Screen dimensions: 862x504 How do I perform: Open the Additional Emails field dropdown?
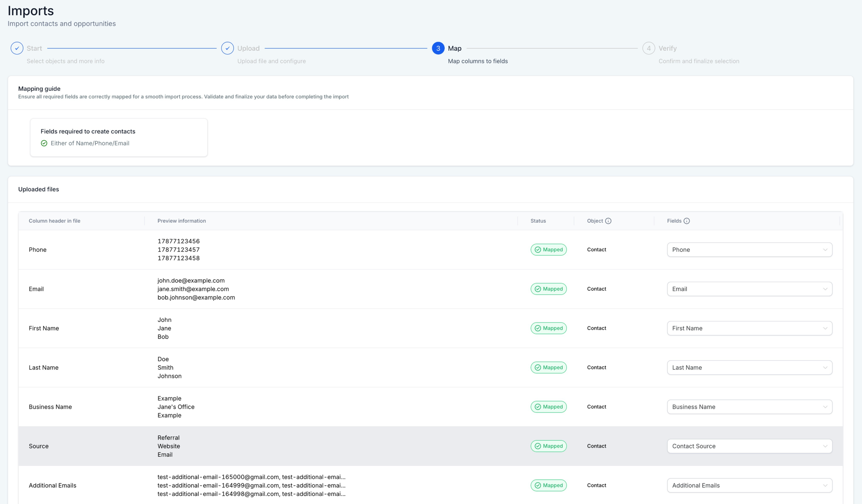pos(749,485)
